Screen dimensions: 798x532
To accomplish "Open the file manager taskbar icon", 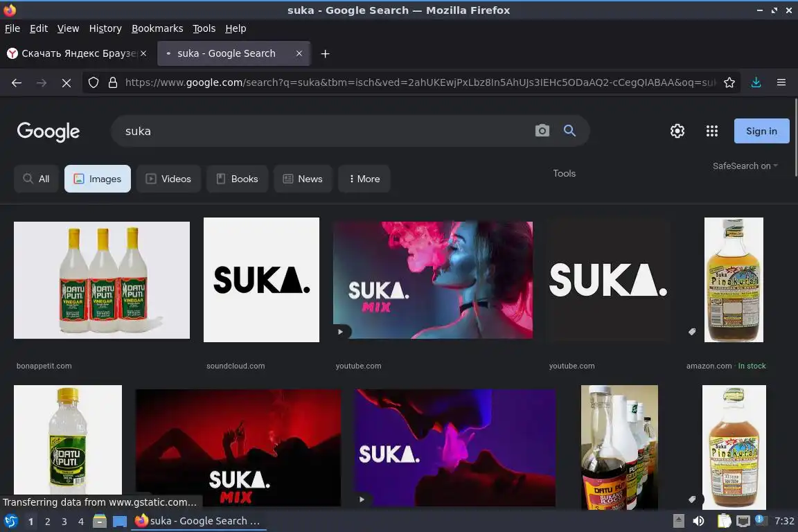I will tap(100, 521).
